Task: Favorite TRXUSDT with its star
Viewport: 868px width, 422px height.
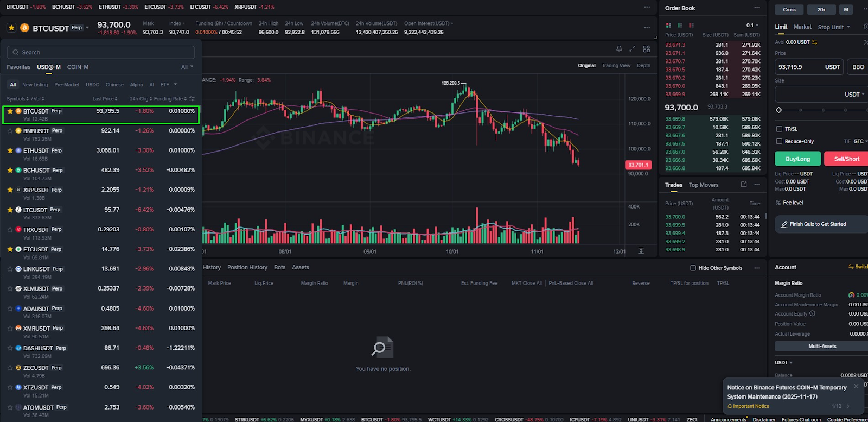Action: tap(10, 230)
